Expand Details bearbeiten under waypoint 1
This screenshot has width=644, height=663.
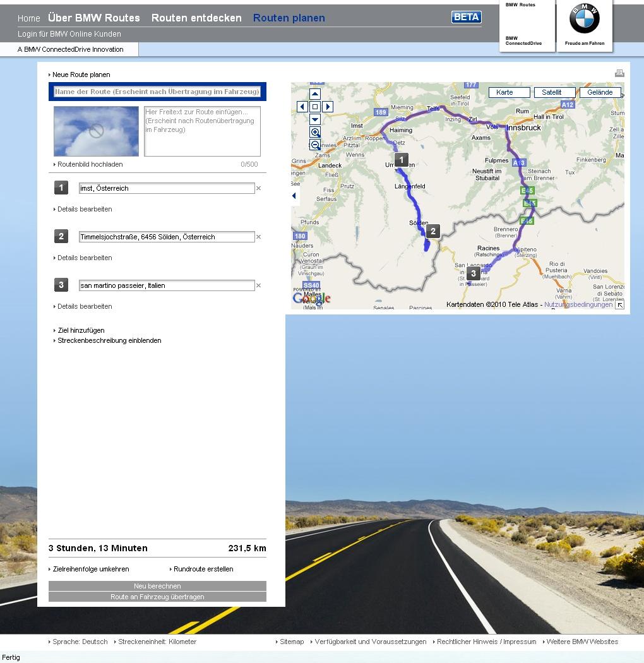point(85,209)
